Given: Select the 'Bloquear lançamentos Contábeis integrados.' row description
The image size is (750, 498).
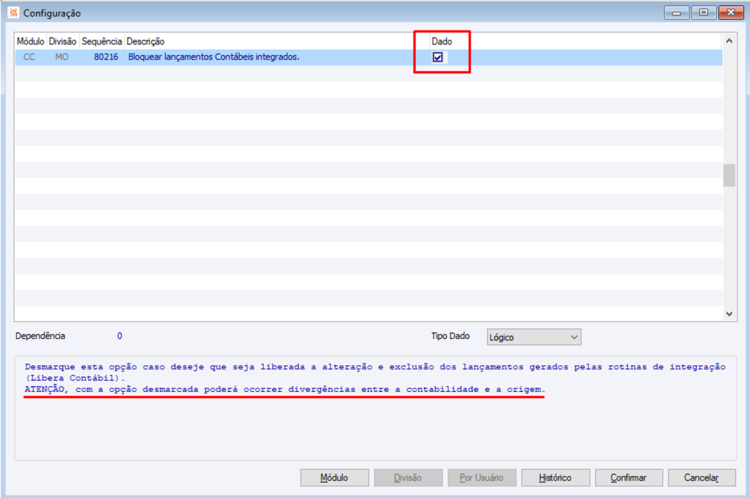Looking at the screenshot, I should pyautogui.click(x=214, y=57).
